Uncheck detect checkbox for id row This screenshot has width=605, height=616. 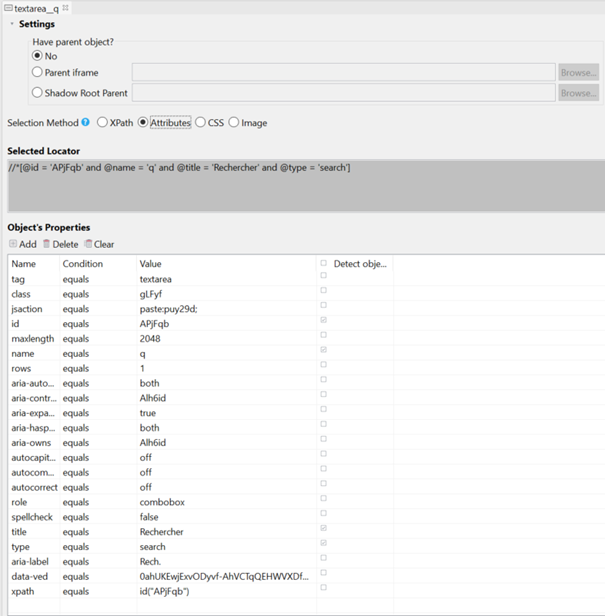tap(323, 320)
